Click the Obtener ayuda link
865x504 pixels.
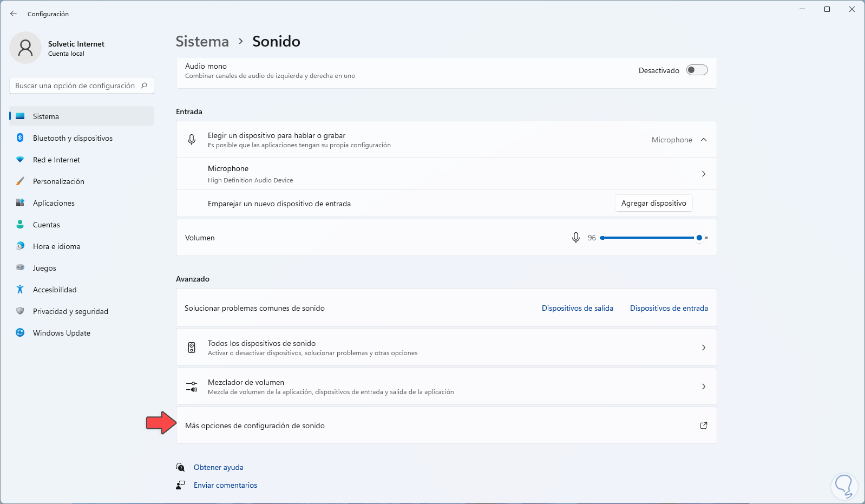218,467
